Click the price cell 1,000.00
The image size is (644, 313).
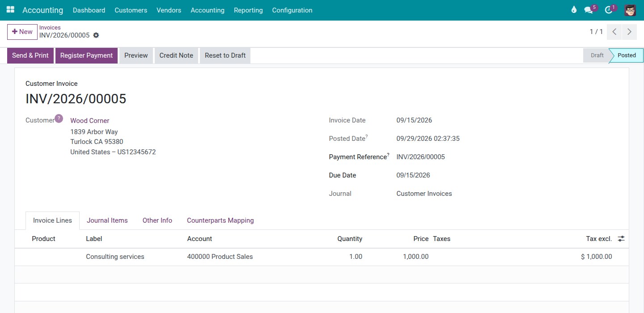point(416,257)
